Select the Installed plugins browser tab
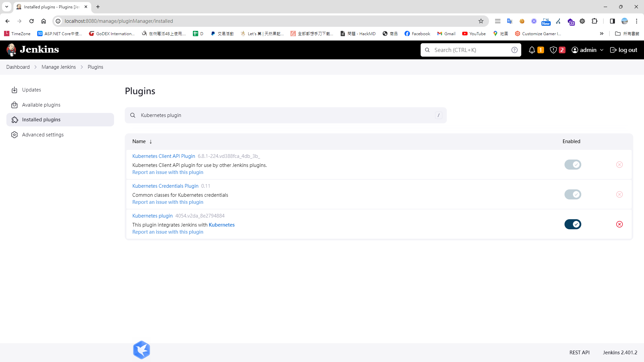This screenshot has height=362, width=644. [50, 7]
